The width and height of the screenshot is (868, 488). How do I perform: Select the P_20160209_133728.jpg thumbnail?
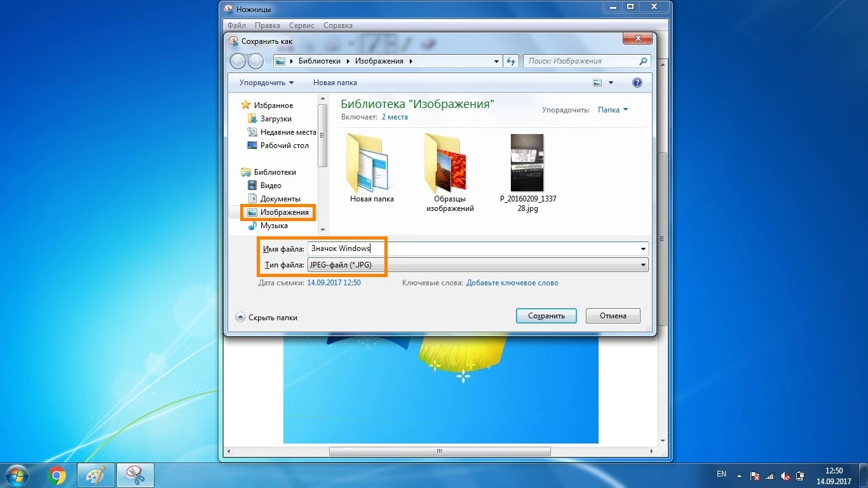(x=527, y=163)
